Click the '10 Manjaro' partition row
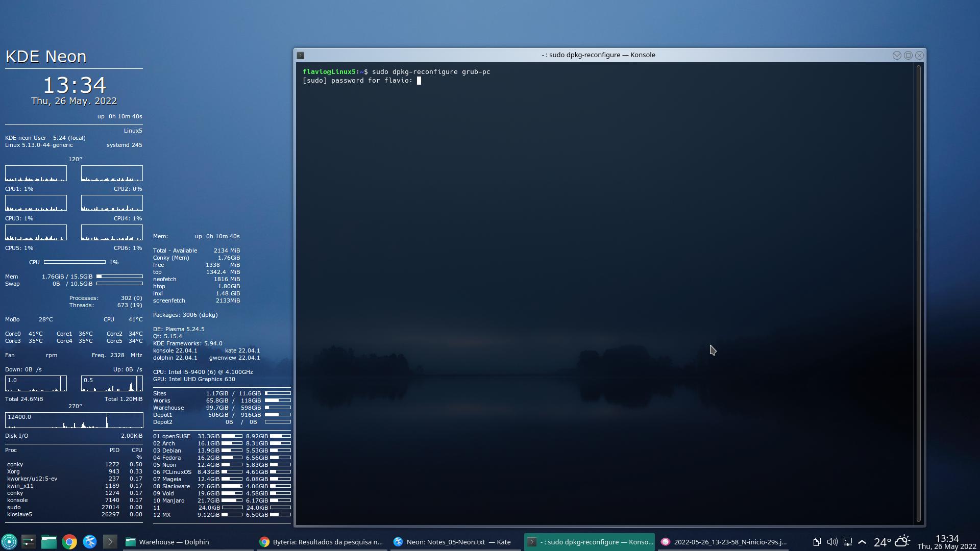 coord(222,500)
